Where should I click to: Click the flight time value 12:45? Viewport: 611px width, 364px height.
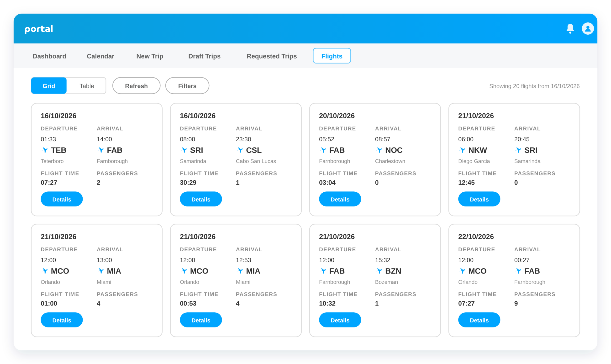pos(466,183)
